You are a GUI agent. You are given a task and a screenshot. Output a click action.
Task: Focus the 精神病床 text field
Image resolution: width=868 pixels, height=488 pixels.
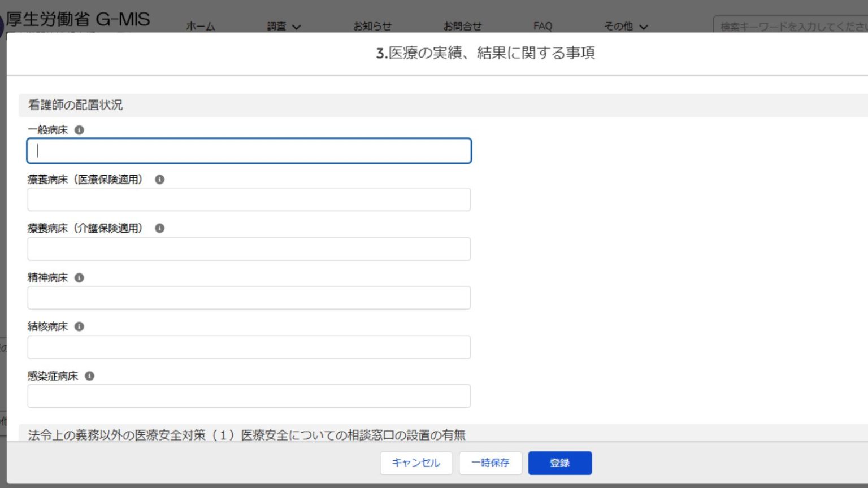click(249, 297)
